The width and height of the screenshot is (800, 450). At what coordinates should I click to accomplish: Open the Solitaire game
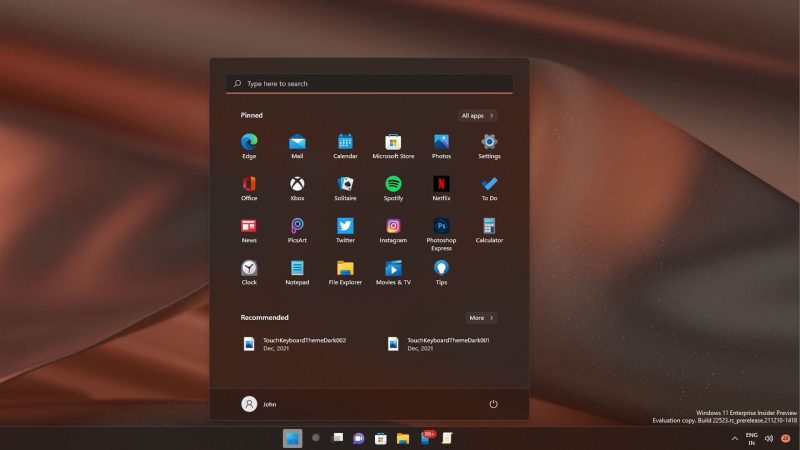[x=345, y=184]
